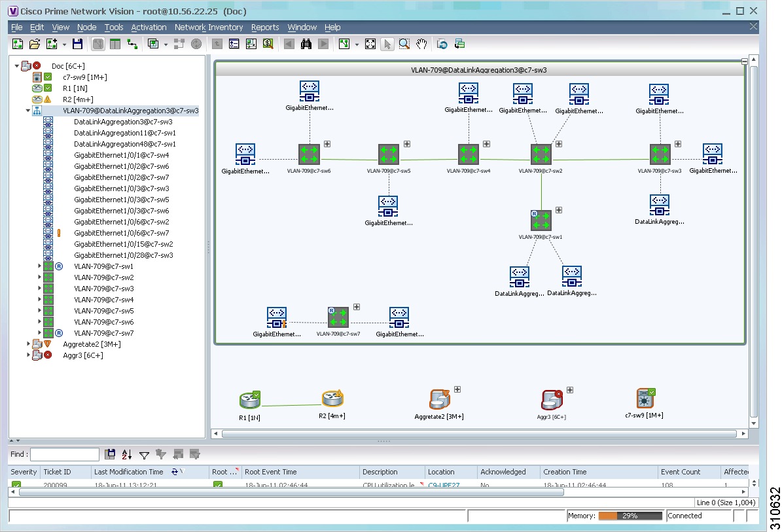Click the Acknowledged column header
This screenshot has height=532, width=782.
[508, 472]
